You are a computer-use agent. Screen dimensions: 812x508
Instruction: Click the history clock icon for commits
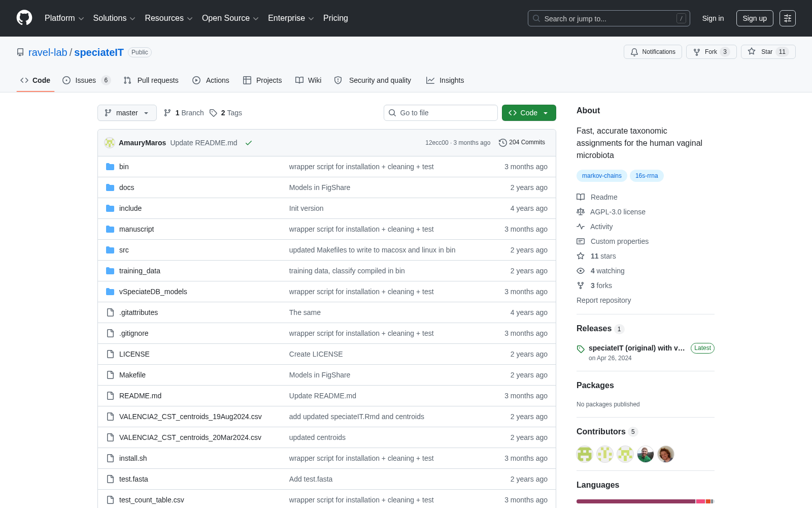click(503, 143)
